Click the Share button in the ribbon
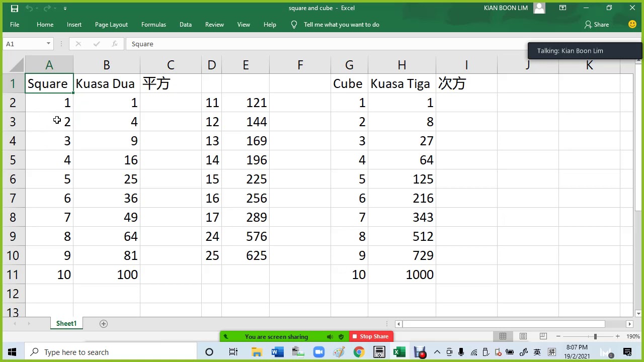 coord(597,25)
